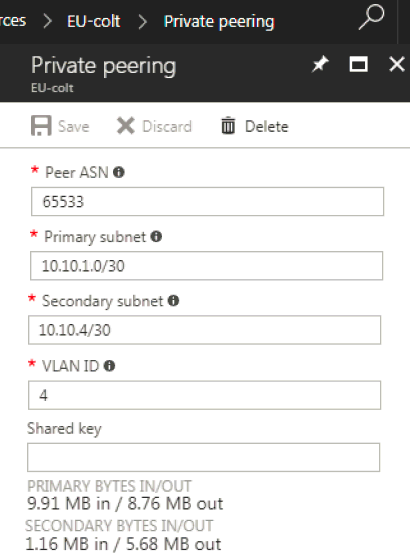
Task: Click the Delete trash can icon
Action: click(228, 126)
